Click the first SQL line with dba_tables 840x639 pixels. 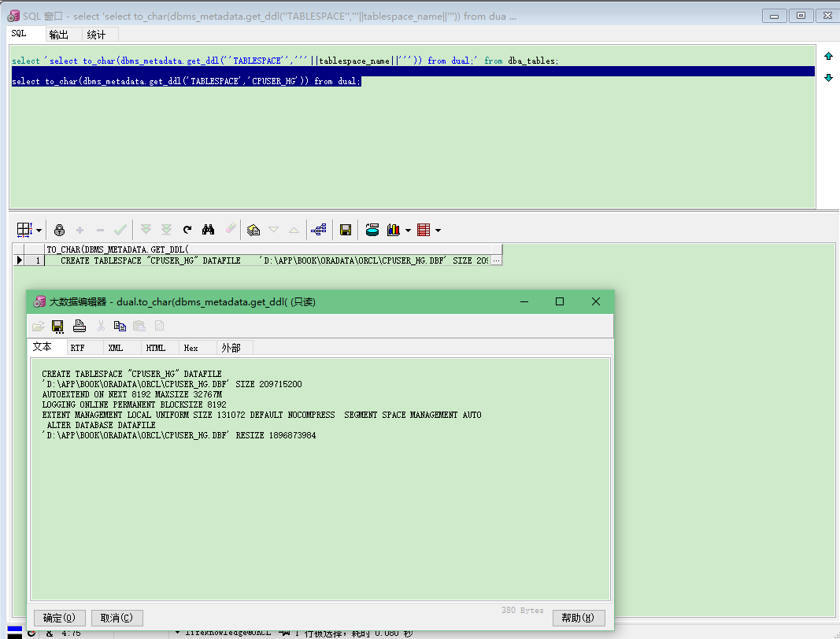285,61
